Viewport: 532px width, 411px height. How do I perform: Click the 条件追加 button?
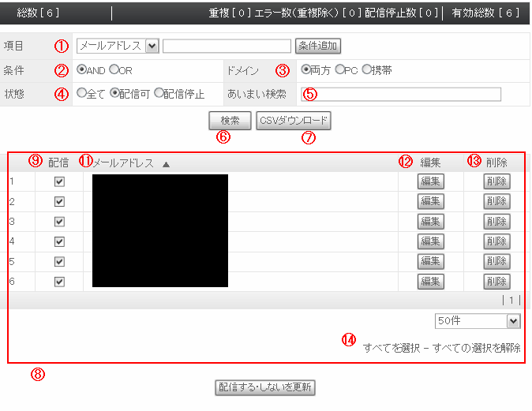[x=318, y=46]
